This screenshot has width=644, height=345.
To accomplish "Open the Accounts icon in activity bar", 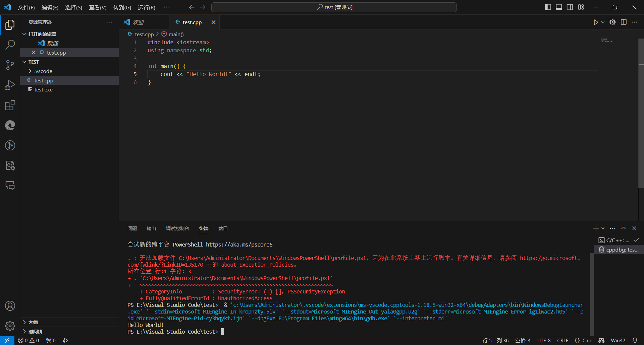I will point(10,306).
